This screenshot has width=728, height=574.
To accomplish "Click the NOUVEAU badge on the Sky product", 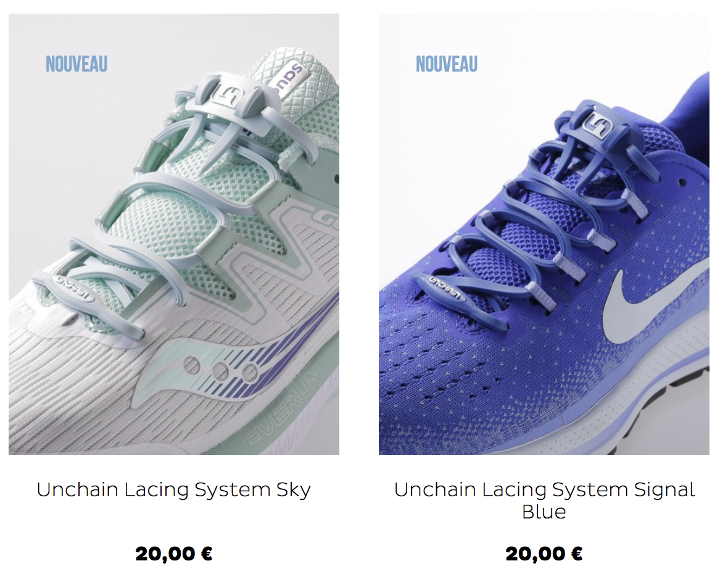I will pyautogui.click(x=77, y=64).
